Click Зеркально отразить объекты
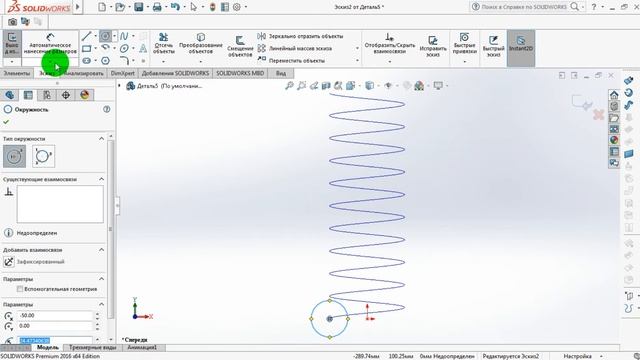 click(301, 36)
